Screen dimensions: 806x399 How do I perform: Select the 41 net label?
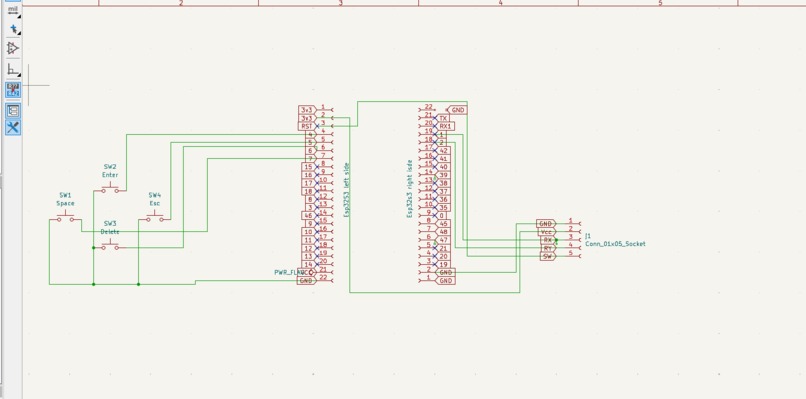(x=443, y=159)
